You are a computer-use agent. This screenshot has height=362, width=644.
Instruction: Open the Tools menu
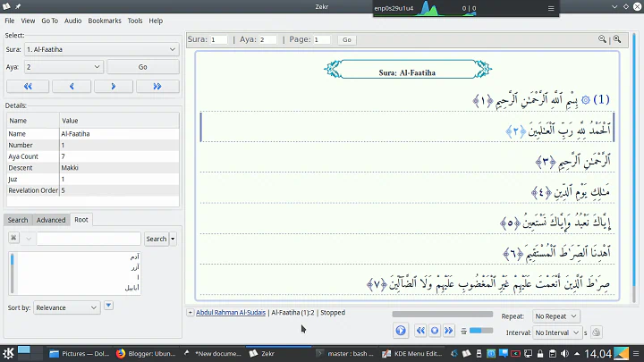click(x=135, y=21)
